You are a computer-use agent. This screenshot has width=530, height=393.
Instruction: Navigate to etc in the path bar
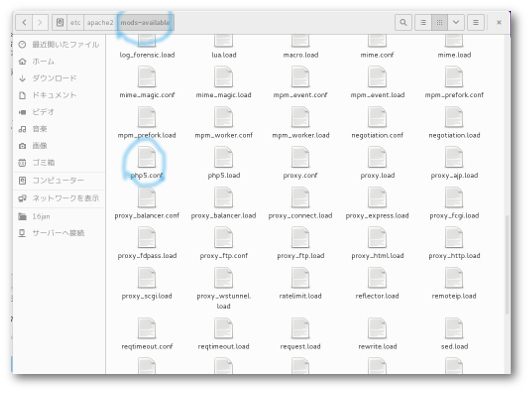tap(75, 23)
